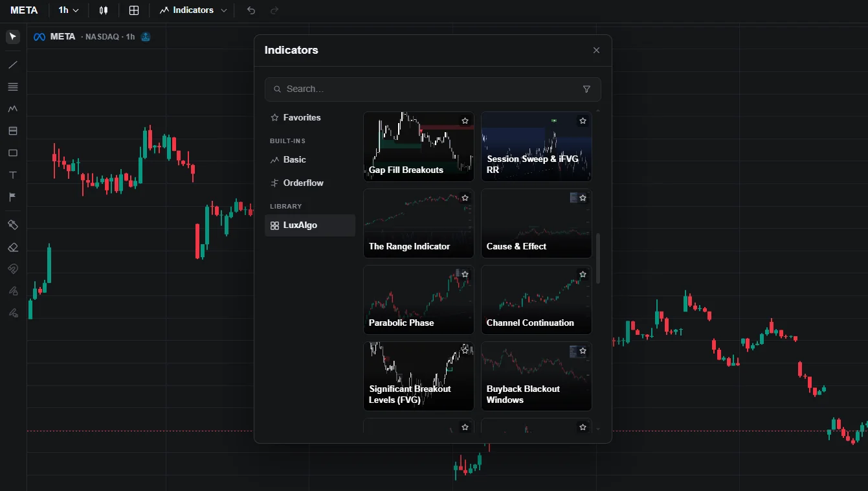Open the chart layout grid selector
868x491 pixels.
(134, 10)
